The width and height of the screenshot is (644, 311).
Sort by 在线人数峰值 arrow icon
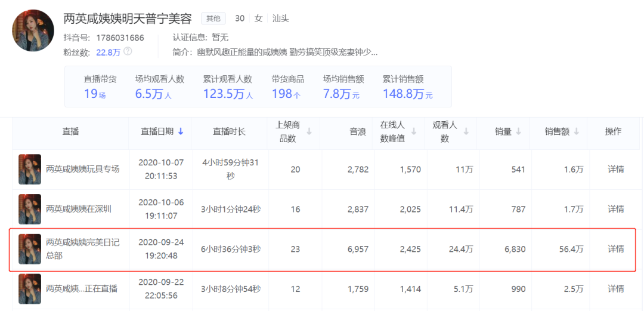(414, 131)
